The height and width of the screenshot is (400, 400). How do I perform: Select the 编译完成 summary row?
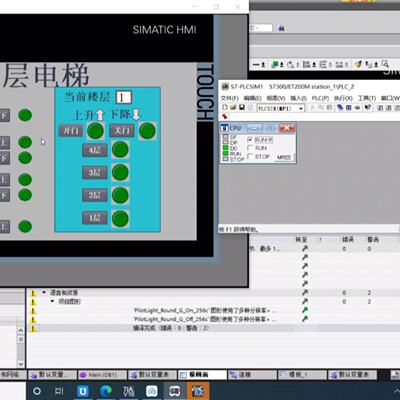[x=213, y=328]
